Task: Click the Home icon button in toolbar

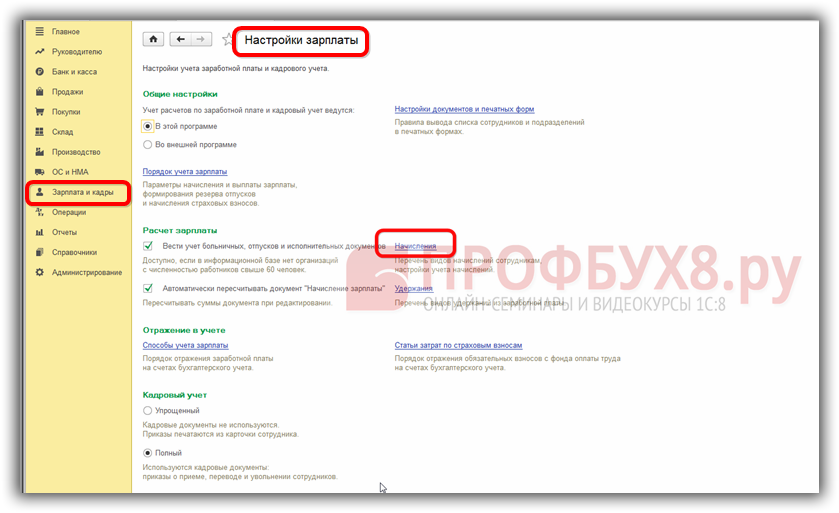Action: coord(154,39)
